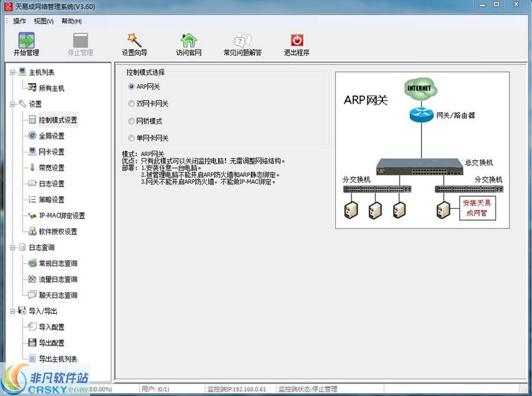Click the 导出主机列表 icon
This screenshot has height=396, width=532.
(x=33, y=358)
